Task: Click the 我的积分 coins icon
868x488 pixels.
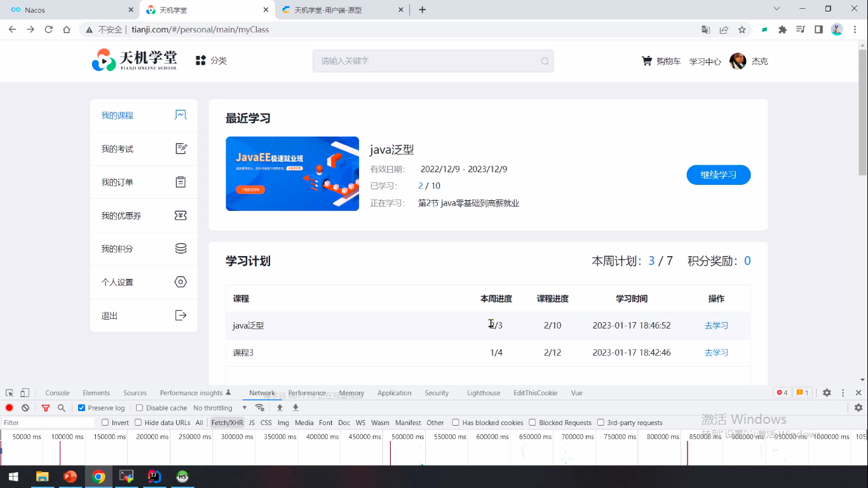Action: coord(180,248)
